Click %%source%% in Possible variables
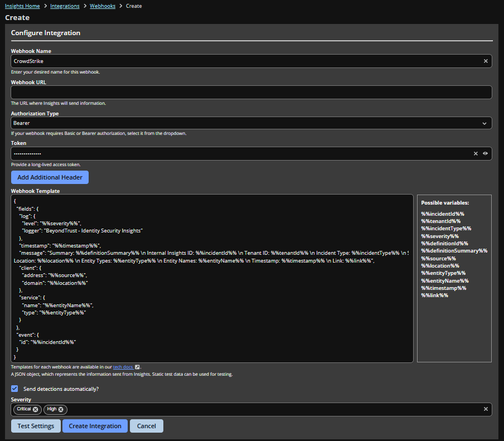 pos(438,259)
